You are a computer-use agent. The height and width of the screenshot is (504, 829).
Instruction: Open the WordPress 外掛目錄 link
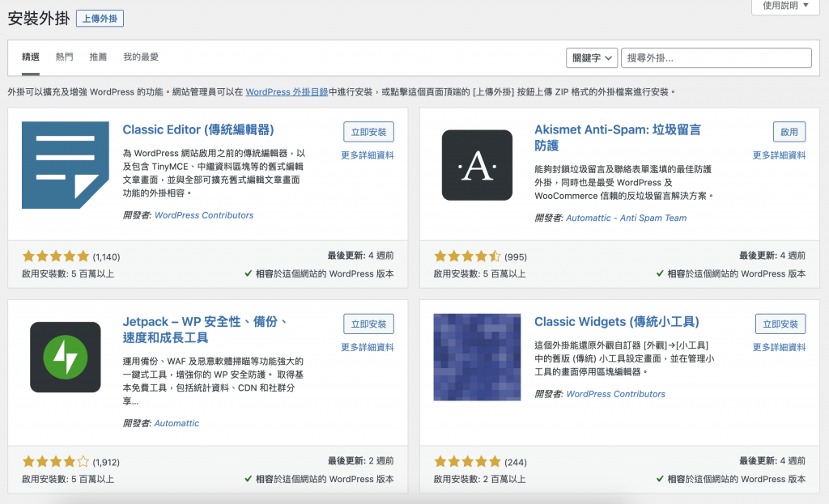click(x=287, y=92)
